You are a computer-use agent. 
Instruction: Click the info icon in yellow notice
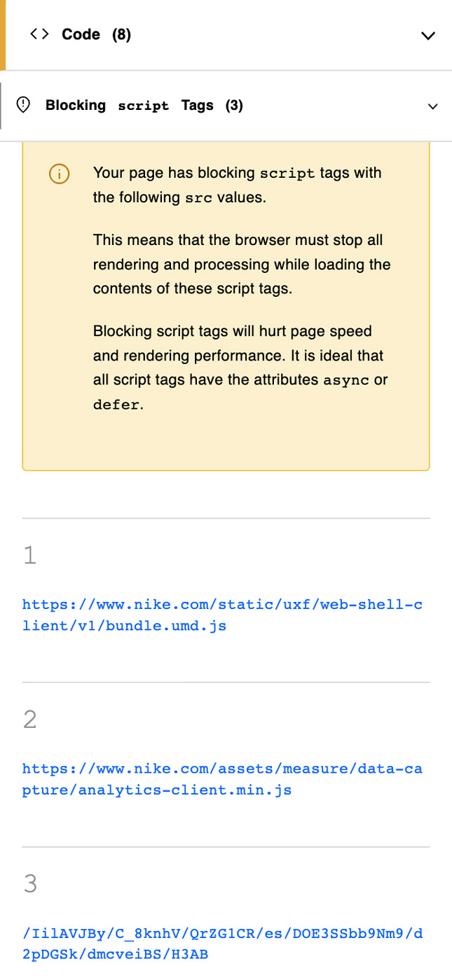pos(60,174)
